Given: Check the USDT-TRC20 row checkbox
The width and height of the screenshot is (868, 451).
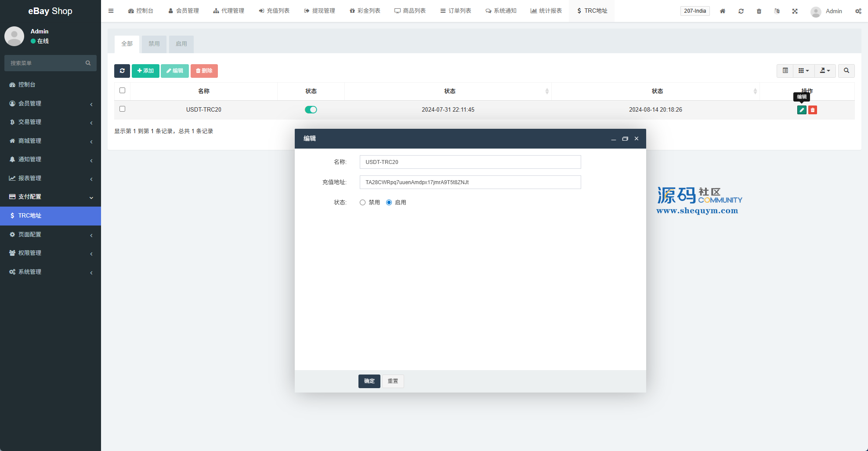Looking at the screenshot, I should 123,109.
